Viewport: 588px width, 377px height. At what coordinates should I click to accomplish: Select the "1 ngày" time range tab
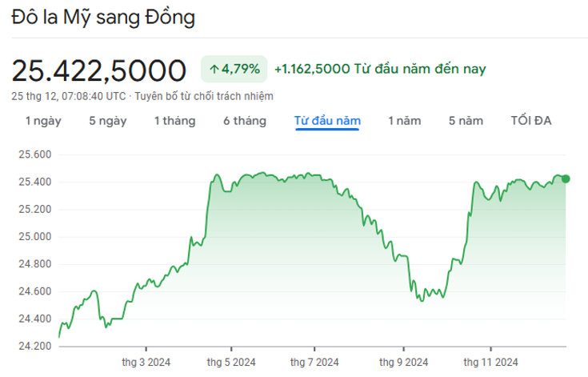pos(43,121)
